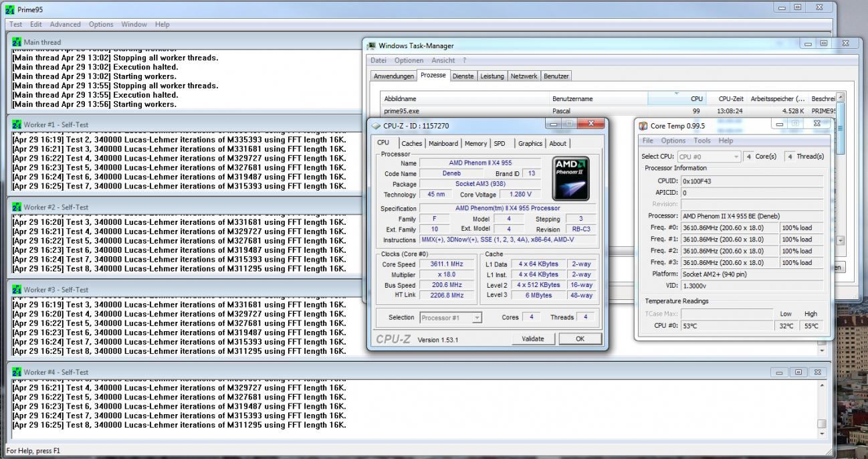Switch to Anwendungen tab in Task-Manager
The width and height of the screenshot is (868, 459).
[394, 76]
